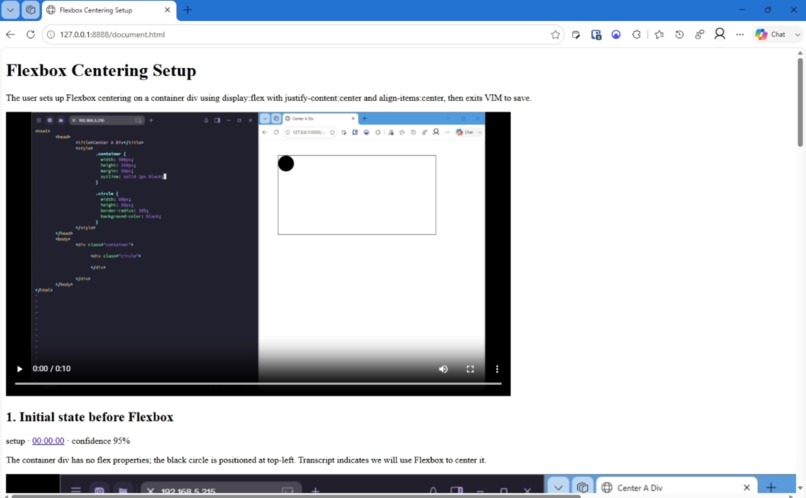This screenshot has height=498, width=806.
Task: Open the blue square extension with badge
Action: [x=596, y=34]
